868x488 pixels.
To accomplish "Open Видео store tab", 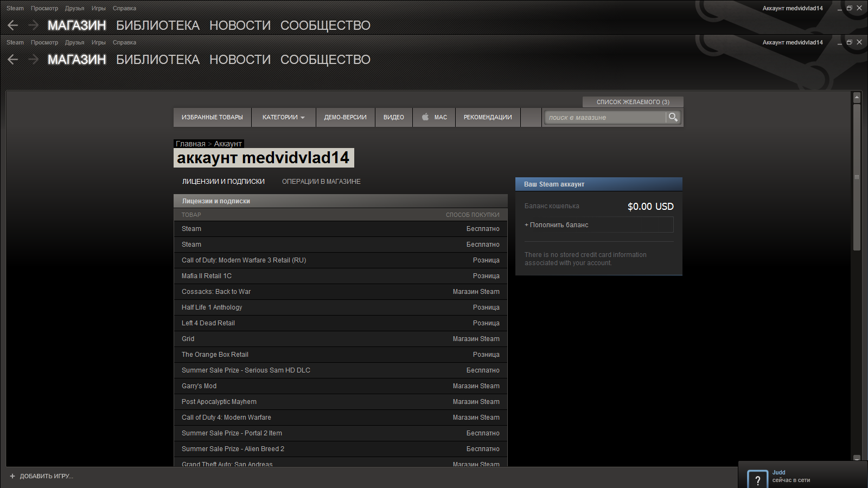I will (x=394, y=117).
